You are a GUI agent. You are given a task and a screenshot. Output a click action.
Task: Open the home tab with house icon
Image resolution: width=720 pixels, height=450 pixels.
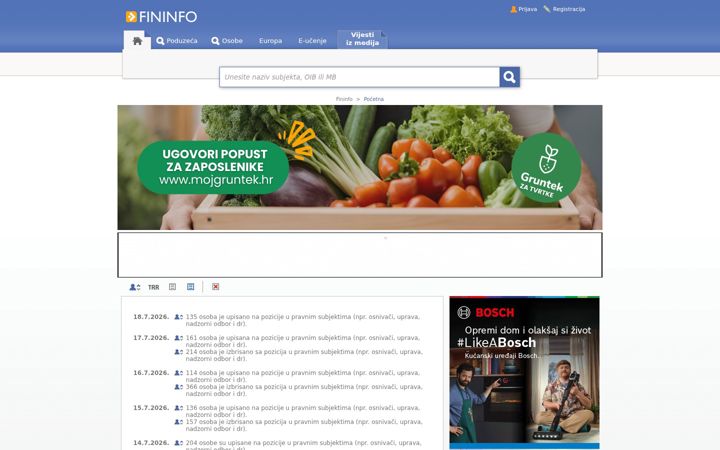tap(137, 41)
